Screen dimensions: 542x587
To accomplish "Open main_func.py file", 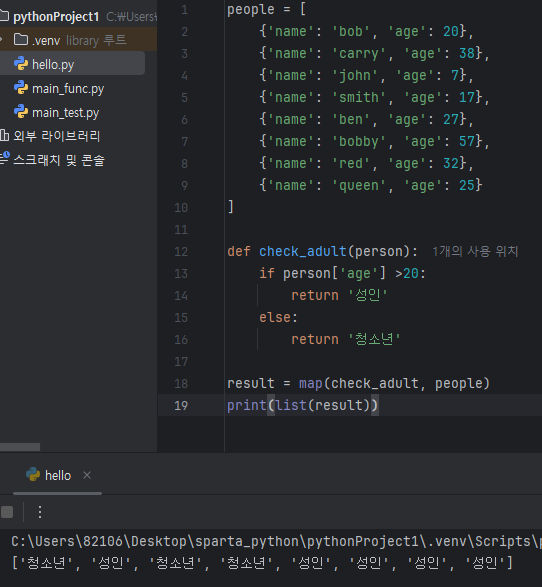I will tap(68, 89).
